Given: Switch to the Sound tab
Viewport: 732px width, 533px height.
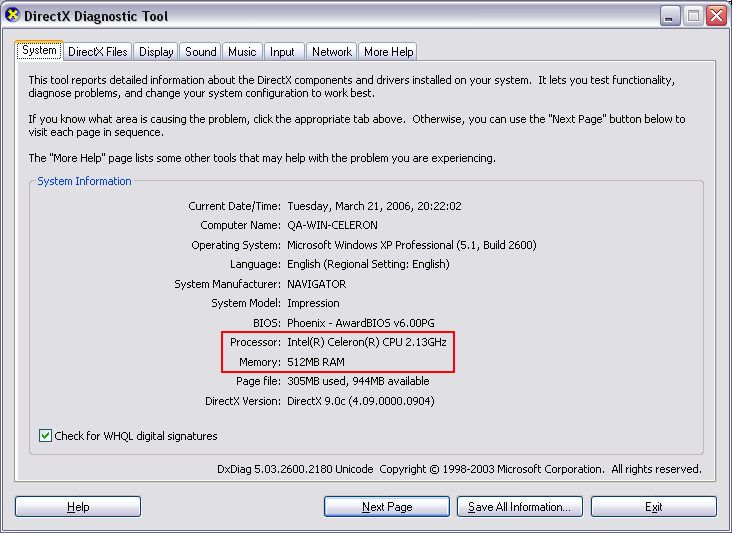Looking at the screenshot, I should tap(201, 52).
